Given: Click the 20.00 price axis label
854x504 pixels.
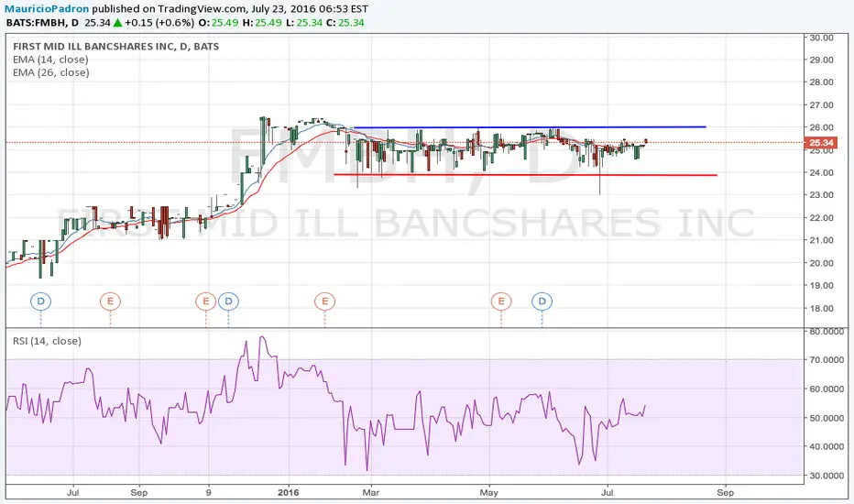Looking at the screenshot, I should point(821,263).
